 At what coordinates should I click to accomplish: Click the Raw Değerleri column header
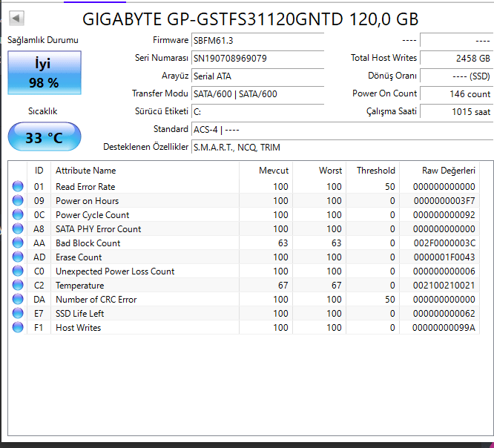click(x=440, y=171)
